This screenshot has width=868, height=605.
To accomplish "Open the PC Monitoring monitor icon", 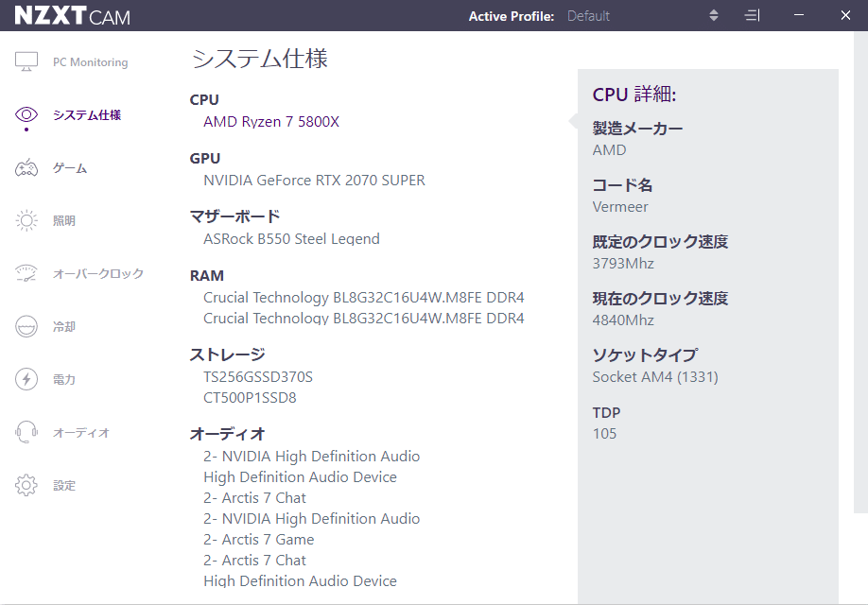I will pos(26,62).
